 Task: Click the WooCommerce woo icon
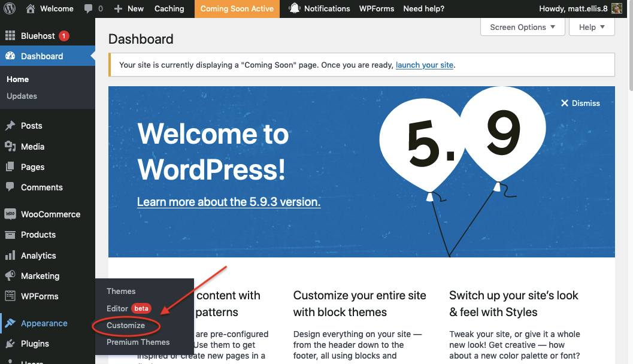(x=10, y=214)
